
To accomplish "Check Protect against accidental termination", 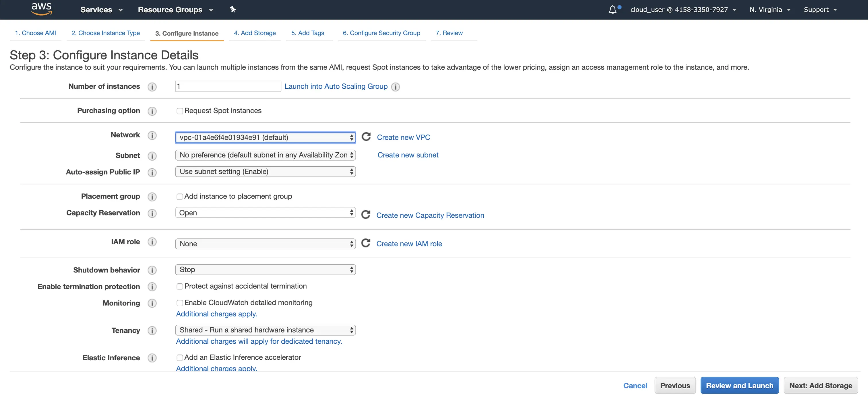I will pos(180,286).
